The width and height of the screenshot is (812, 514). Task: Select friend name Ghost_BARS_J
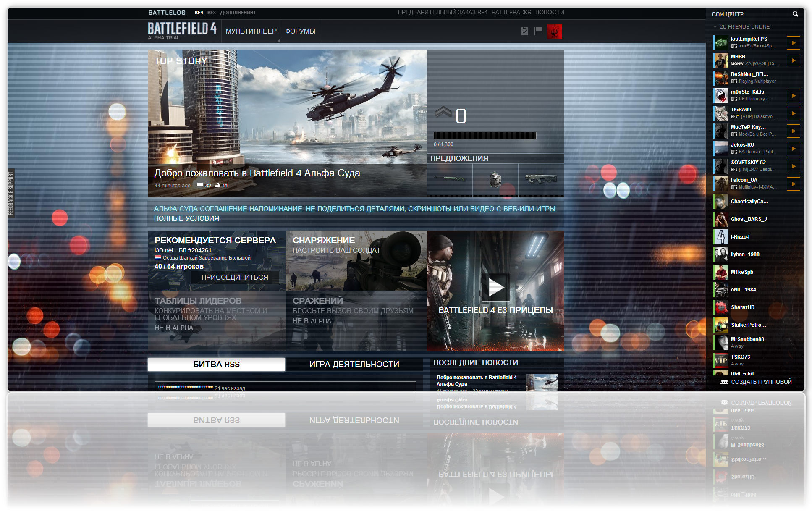pyautogui.click(x=749, y=219)
